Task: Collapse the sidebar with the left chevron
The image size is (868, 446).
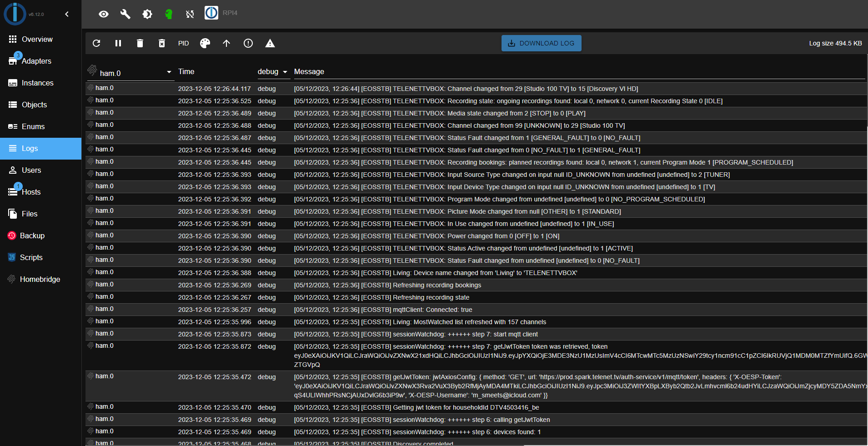Action: click(67, 14)
